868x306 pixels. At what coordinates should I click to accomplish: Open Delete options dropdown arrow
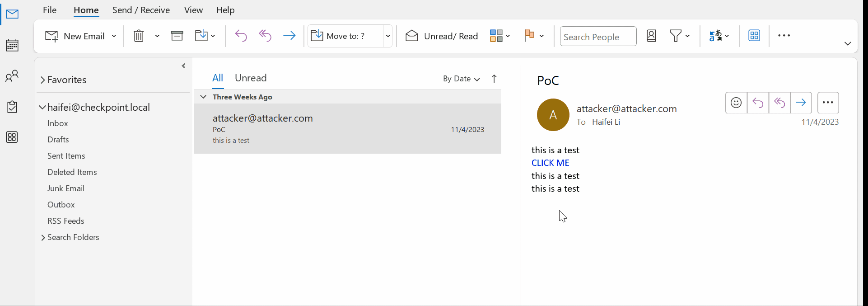pos(157,36)
